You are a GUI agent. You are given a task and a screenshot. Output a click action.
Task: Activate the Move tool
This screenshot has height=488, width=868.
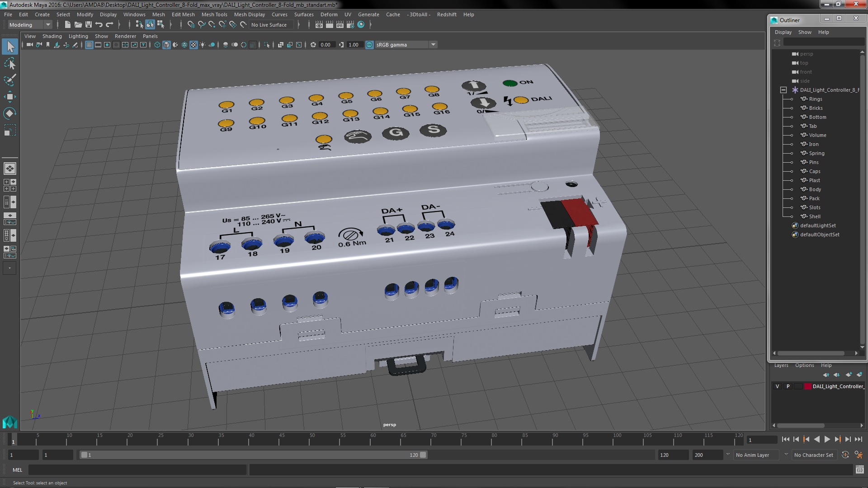[x=10, y=96]
